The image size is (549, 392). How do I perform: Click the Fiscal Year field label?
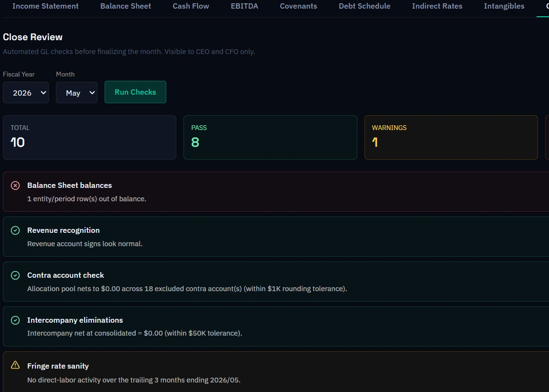tap(19, 74)
